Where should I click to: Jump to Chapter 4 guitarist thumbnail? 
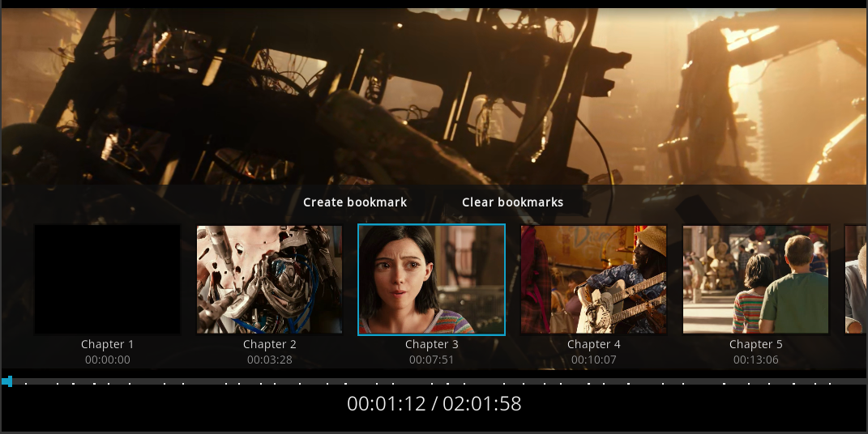(x=593, y=279)
